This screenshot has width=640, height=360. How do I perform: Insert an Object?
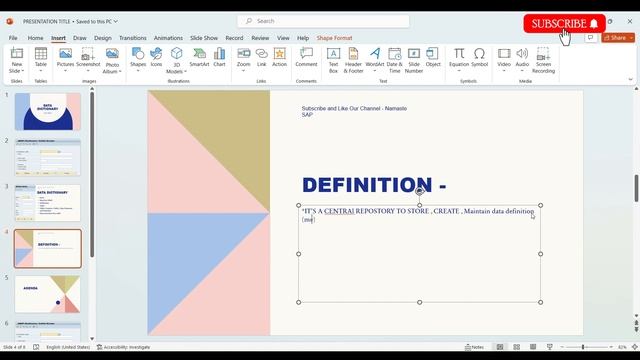point(433,57)
